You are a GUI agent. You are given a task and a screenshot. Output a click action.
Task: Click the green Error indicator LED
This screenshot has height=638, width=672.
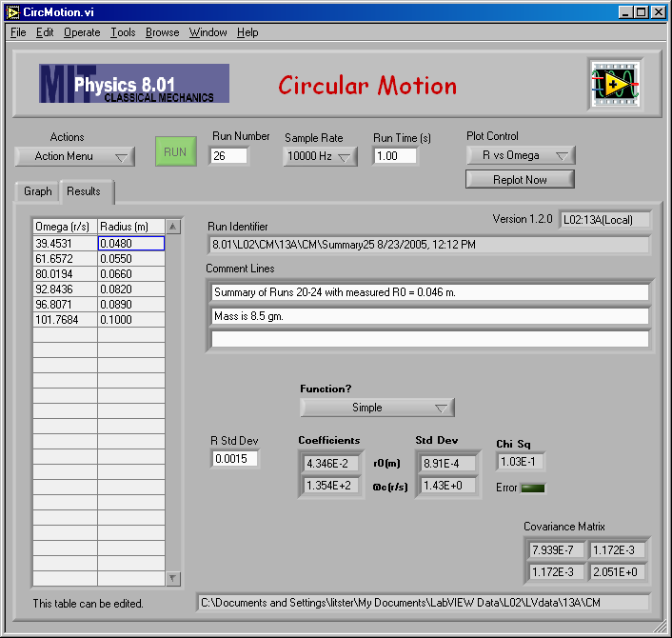pos(533,488)
